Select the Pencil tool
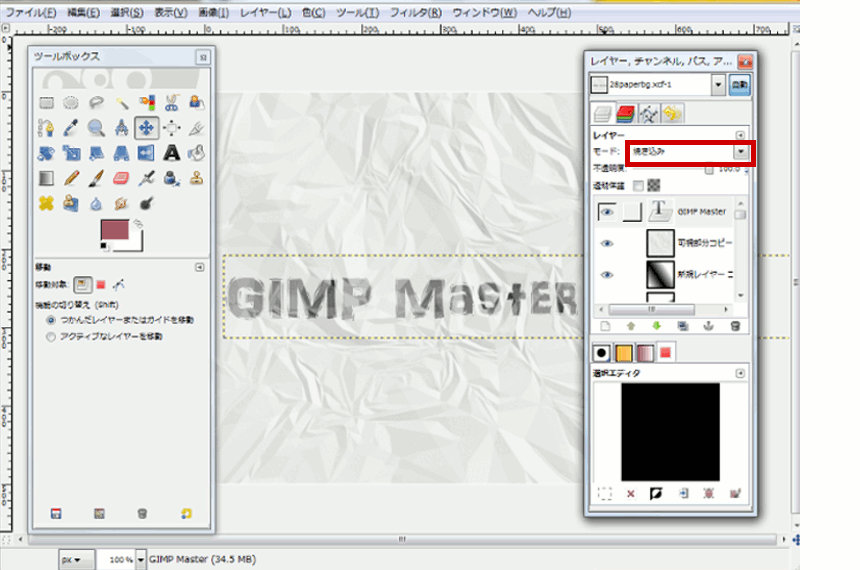 pyautogui.click(x=71, y=178)
